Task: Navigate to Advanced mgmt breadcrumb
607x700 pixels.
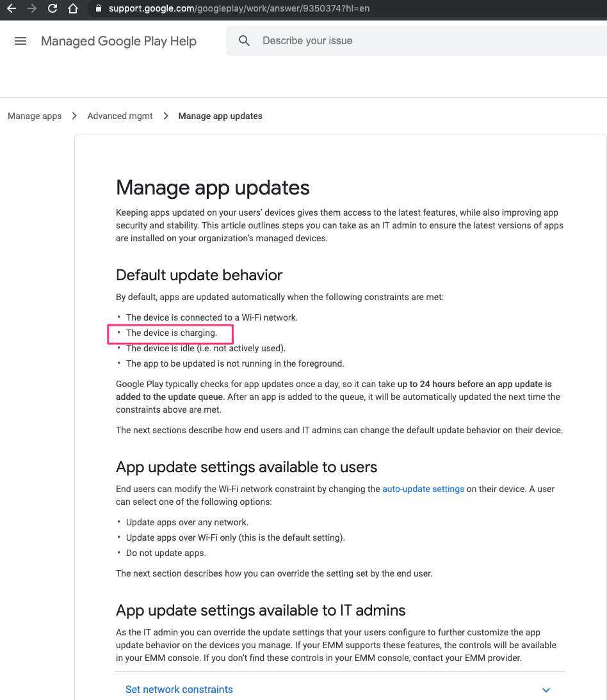Action: (120, 116)
